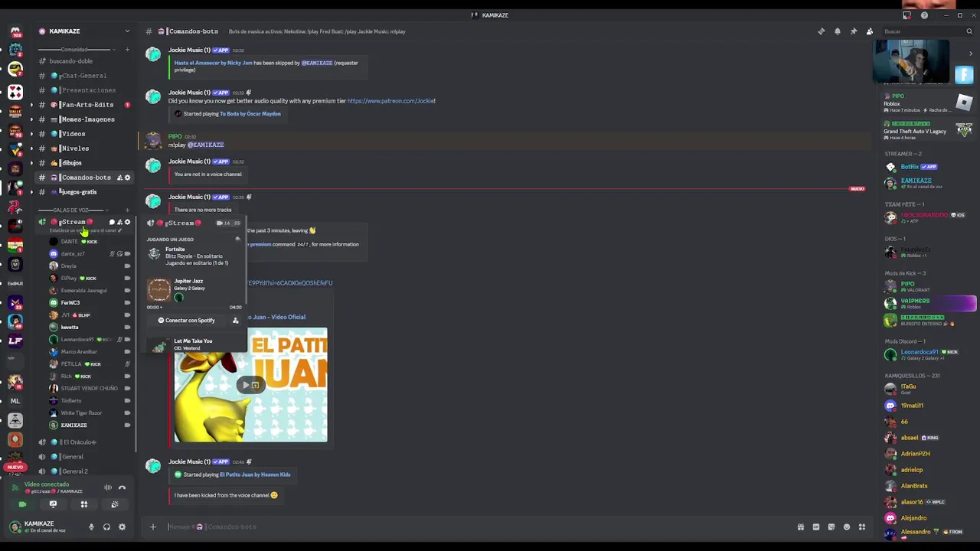Expand the KAMIKAZE server menu

pos(127,31)
